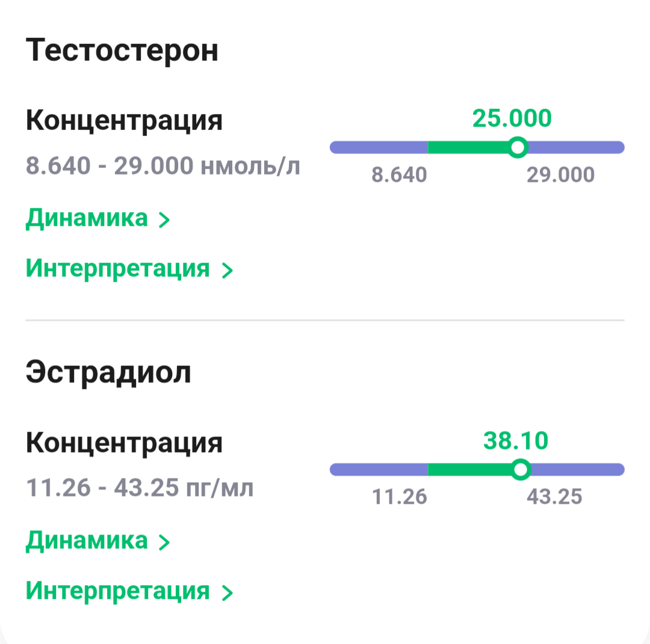Click chevron arrow beside estradiol Динамика
Screen dimensions: 650x644
coord(164,543)
